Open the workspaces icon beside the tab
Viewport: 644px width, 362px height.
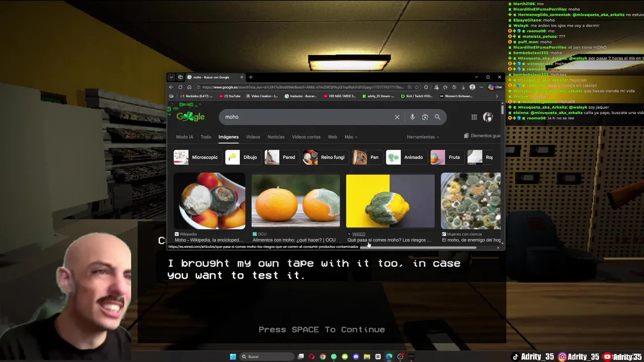coord(180,77)
